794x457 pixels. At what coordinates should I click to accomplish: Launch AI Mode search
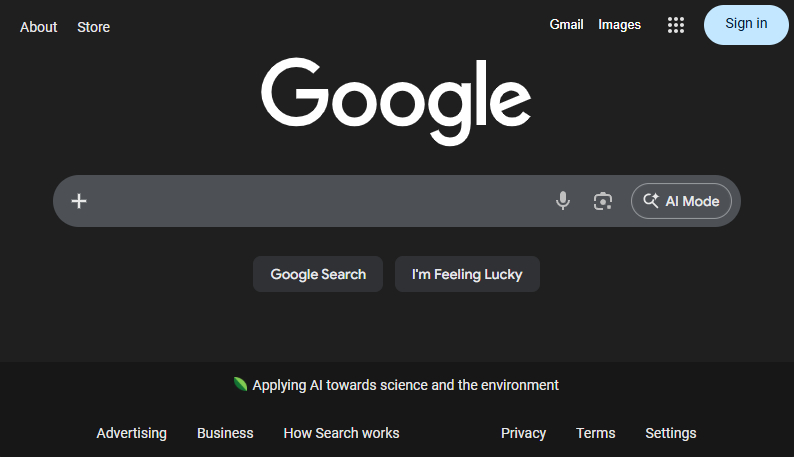coord(681,201)
